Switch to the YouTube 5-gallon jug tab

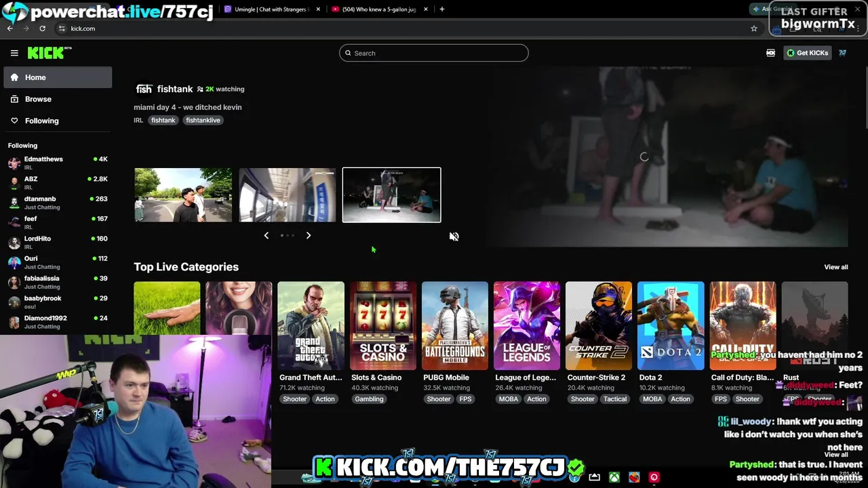[378, 9]
